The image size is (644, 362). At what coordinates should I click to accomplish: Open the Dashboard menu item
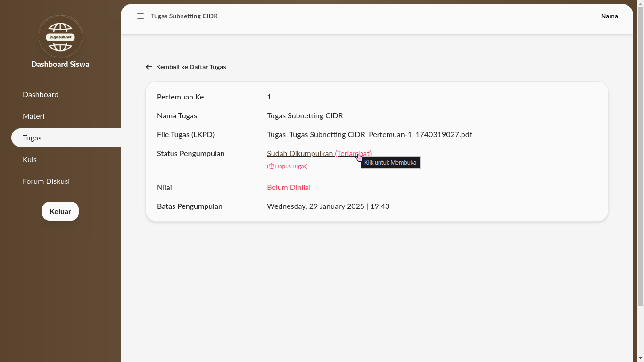pyautogui.click(x=41, y=94)
